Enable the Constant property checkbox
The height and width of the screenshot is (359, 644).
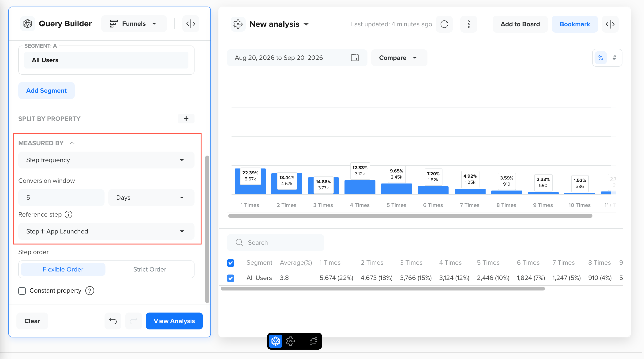pyautogui.click(x=22, y=291)
